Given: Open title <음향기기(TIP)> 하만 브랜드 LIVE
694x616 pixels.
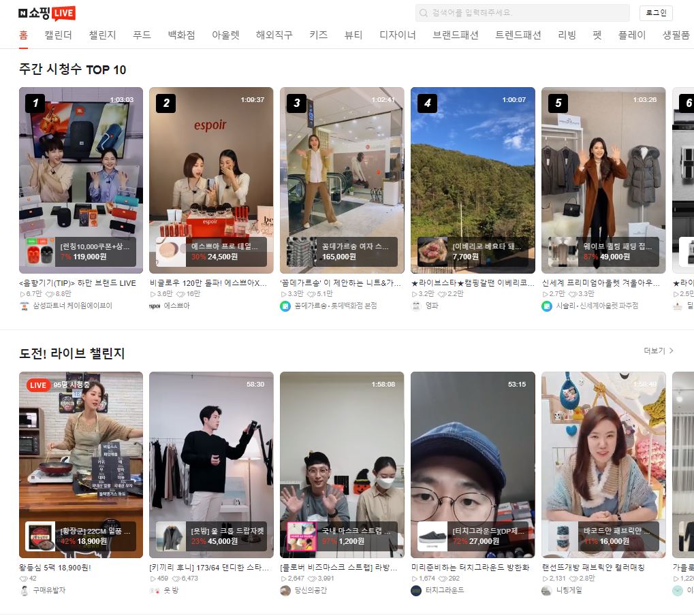Looking at the screenshot, I should pos(78,283).
